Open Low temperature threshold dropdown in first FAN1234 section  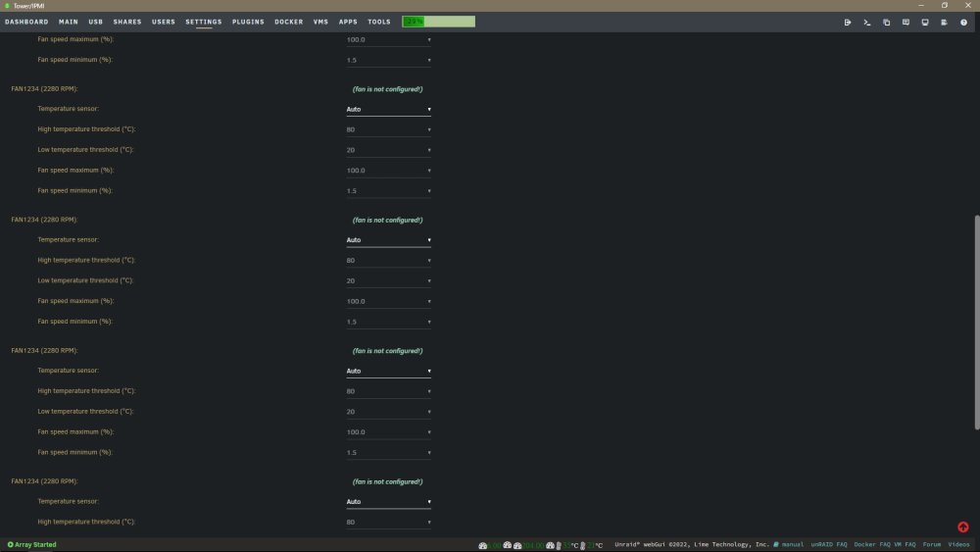click(x=388, y=150)
